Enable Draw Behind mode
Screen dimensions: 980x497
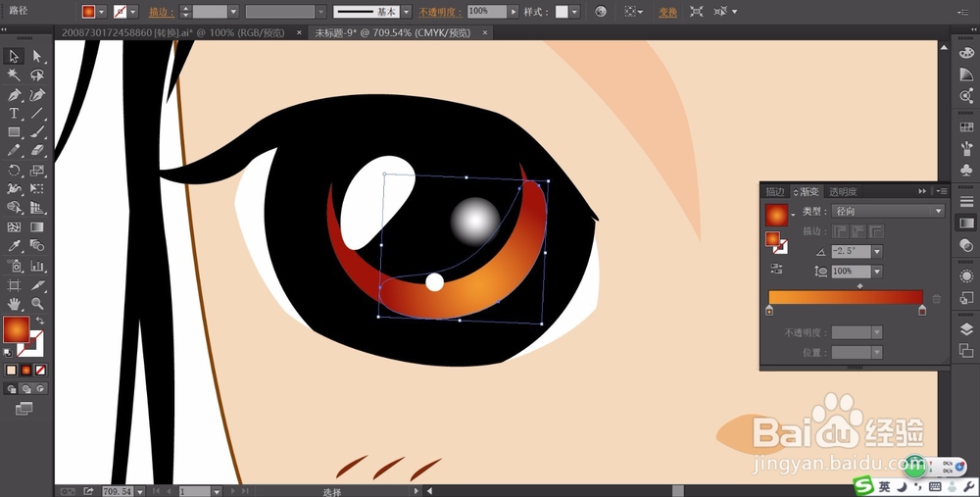(x=25, y=389)
